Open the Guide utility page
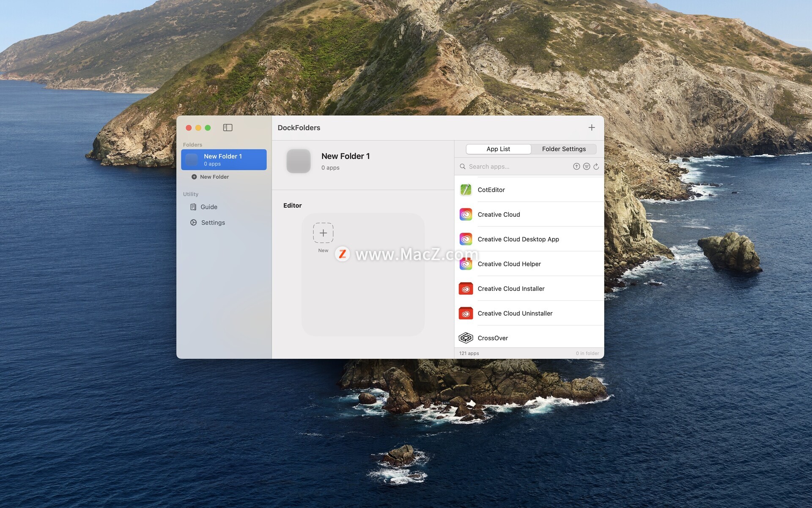This screenshot has width=812, height=508. pos(204,207)
